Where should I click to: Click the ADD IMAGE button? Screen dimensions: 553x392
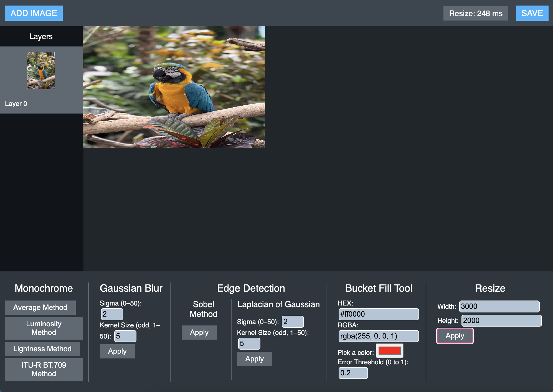34,13
